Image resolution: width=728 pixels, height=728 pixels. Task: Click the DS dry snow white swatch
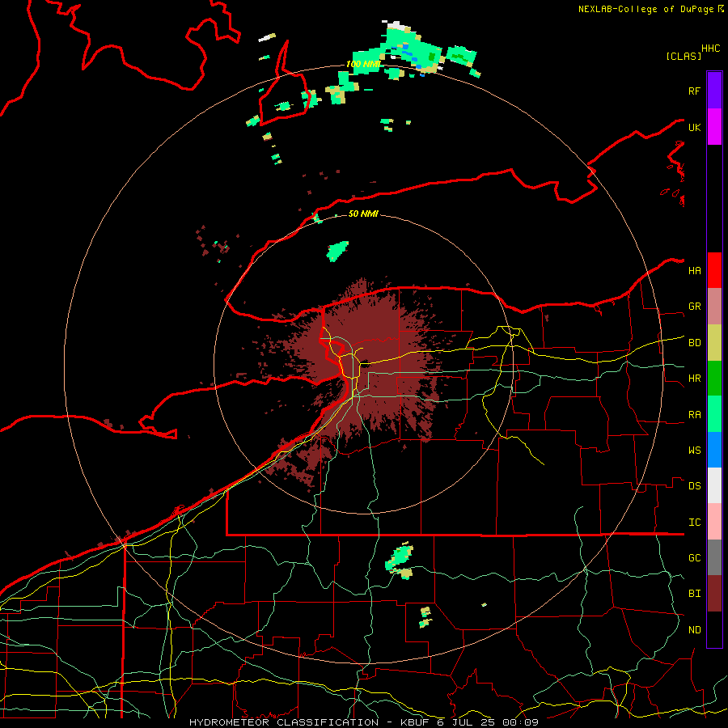coord(714,485)
